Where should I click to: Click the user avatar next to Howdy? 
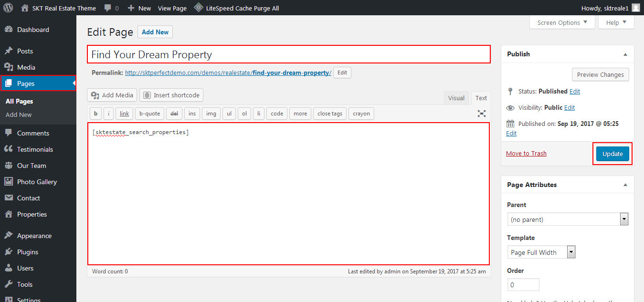pyautogui.click(x=635, y=8)
